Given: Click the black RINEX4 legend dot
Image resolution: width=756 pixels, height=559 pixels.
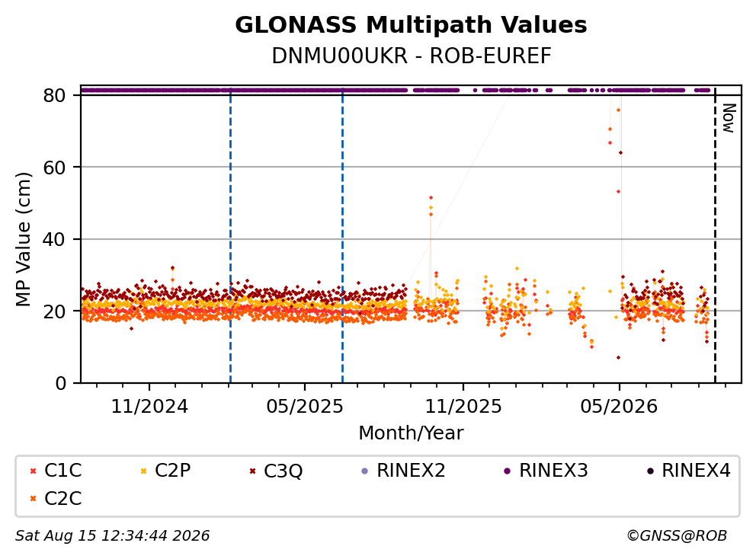Looking at the screenshot, I should tap(650, 471).
